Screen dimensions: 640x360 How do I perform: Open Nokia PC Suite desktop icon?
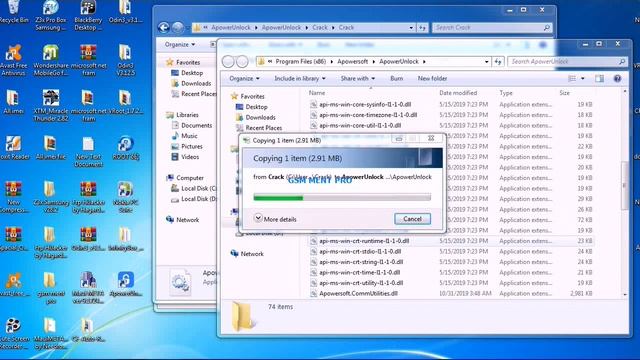[x=125, y=197]
